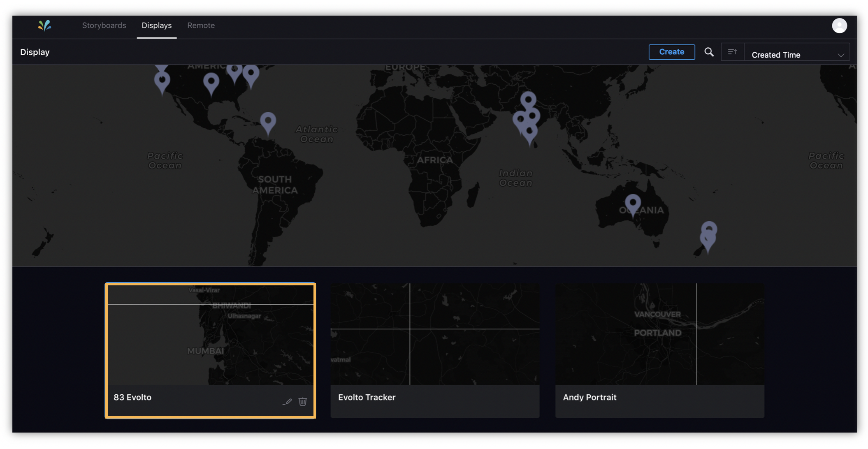The width and height of the screenshot is (868, 449).
Task: Switch to the Remote tab
Action: click(x=201, y=25)
